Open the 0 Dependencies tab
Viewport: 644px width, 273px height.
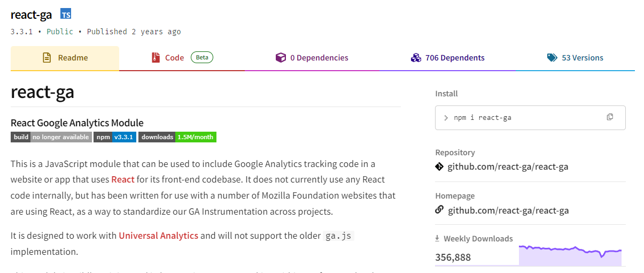312,58
